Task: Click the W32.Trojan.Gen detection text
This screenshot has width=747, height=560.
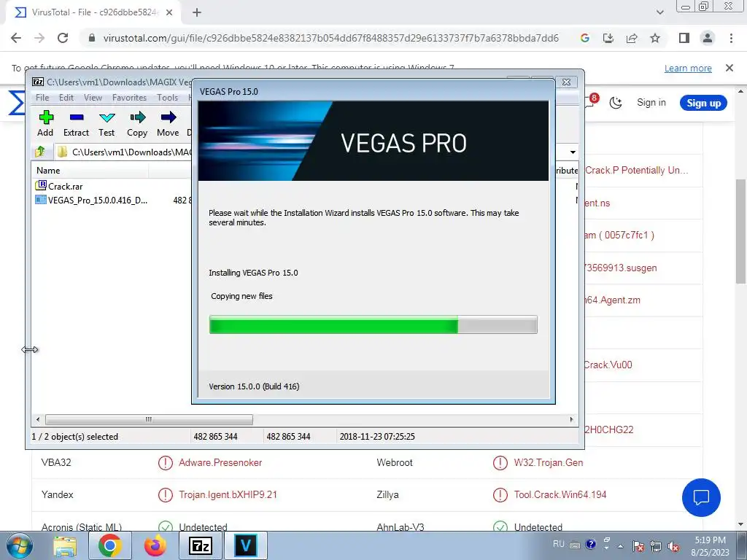Action: [549, 462]
